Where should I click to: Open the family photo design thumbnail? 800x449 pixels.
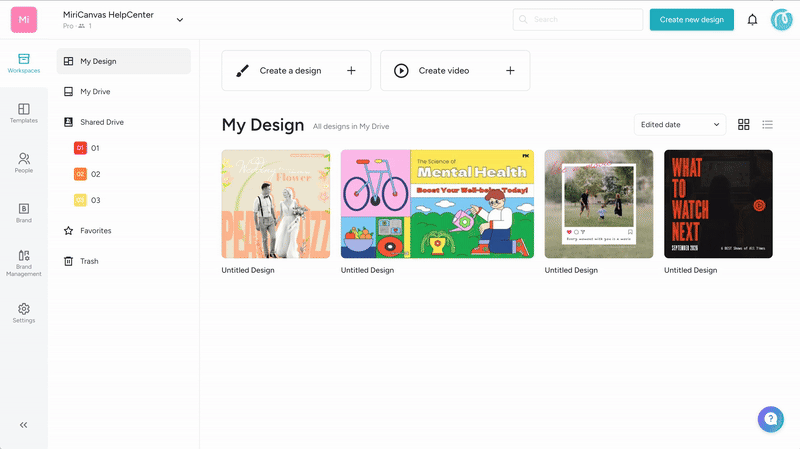click(598, 204)
